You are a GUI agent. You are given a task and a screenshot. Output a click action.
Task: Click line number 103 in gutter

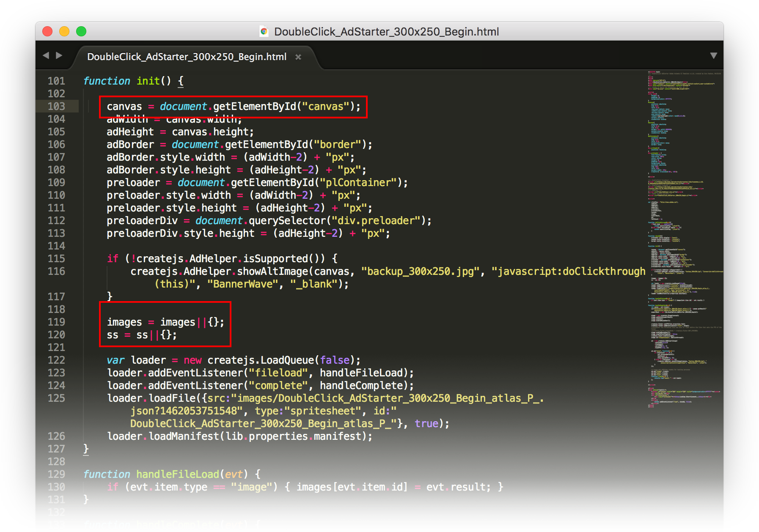56,107
